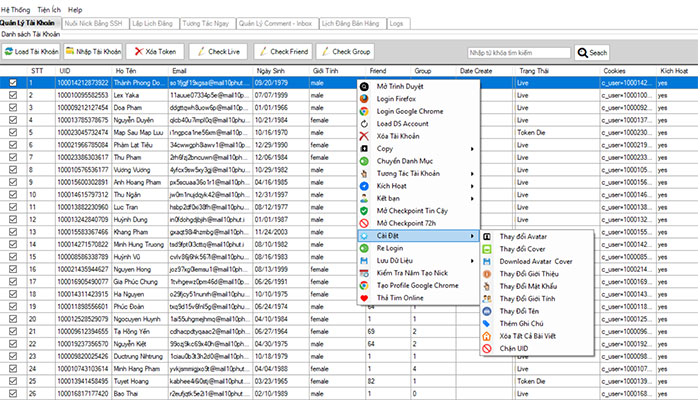This screenshot has height=400, width=700.
Task: Expand the Kích Hoạt submenu arrow
Action: [472, 186]
